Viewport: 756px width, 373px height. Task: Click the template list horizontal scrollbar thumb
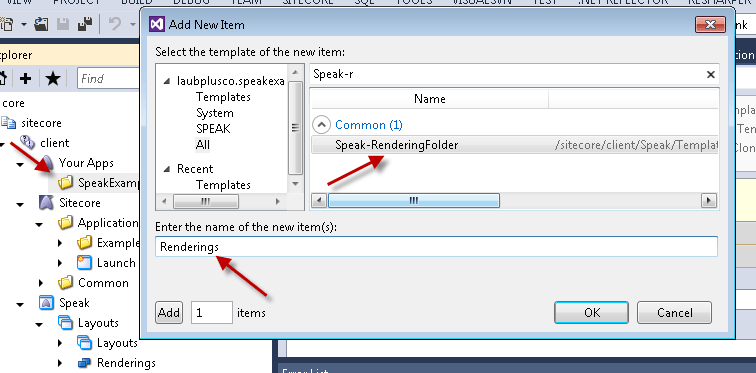414,200
